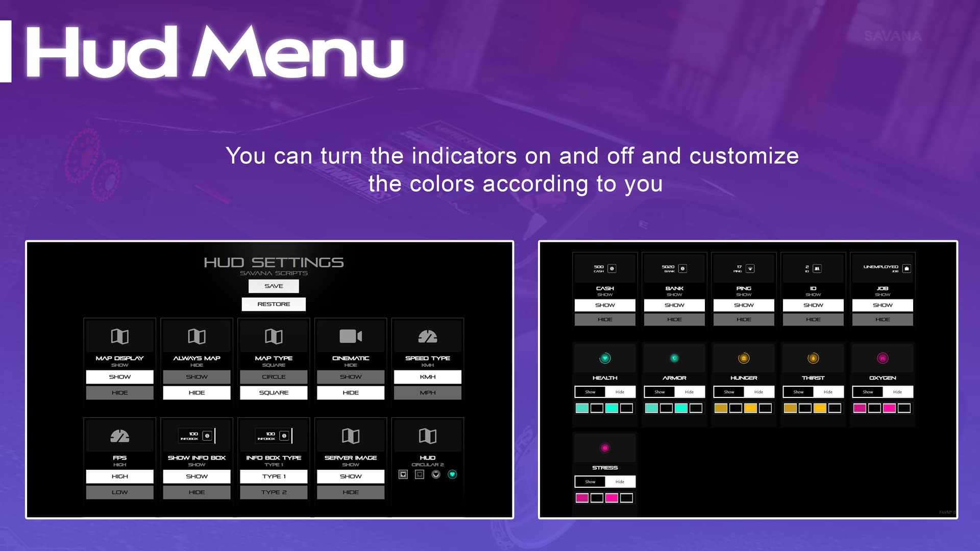Choose HIDE under Server Image
This screenshot has width=980, height=551.
coord(351,492)
